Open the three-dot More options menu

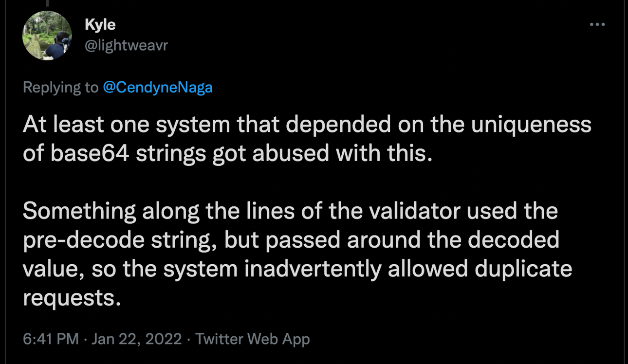(x=597, y=24)
